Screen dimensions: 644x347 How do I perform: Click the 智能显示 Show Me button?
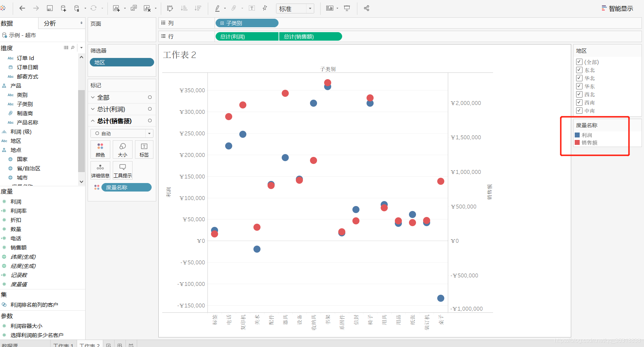coord(617,8)
